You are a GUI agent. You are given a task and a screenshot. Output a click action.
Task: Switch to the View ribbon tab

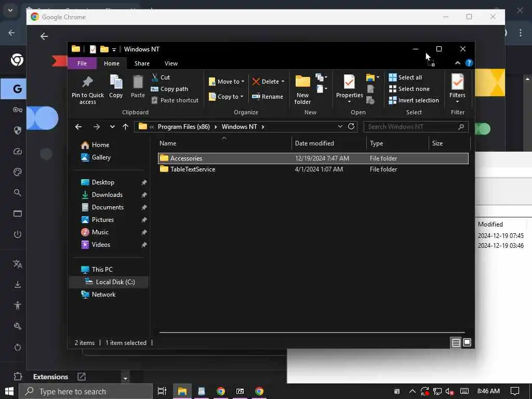tap(171, 63)
